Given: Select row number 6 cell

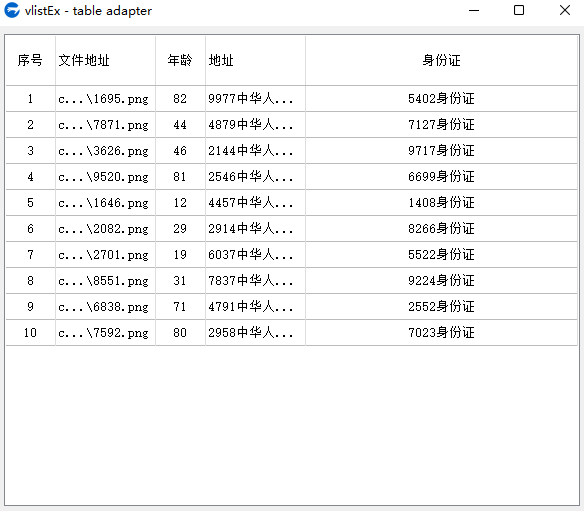Looking at the screenshot, I should click(x=30, y=229).
